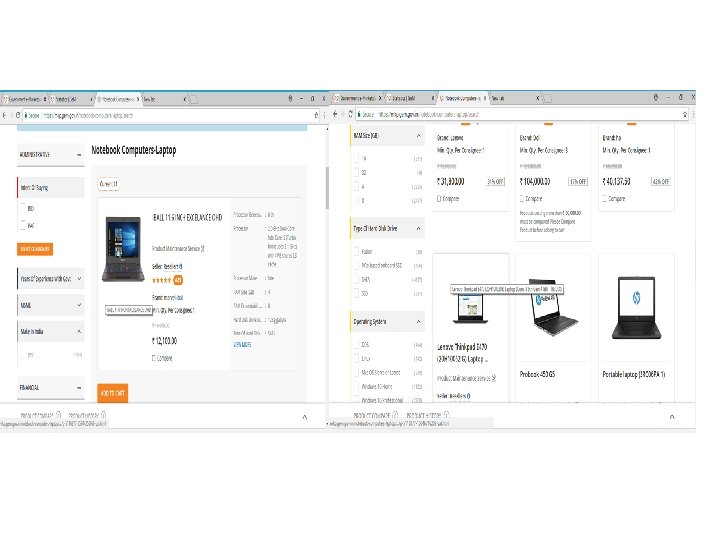
Task: Expand bottom compare bar chevron in right window
Action: 672,417
